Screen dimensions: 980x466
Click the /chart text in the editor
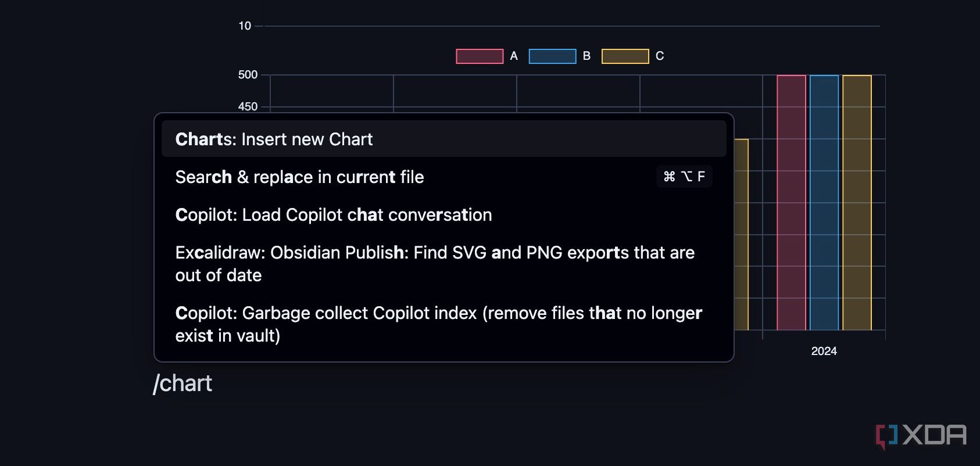coord(183,383)
